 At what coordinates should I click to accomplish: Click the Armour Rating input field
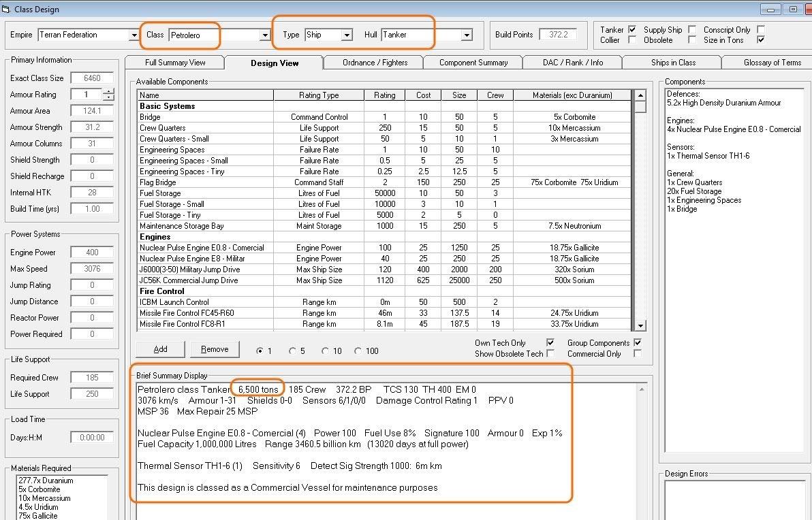tap(87, 94)
